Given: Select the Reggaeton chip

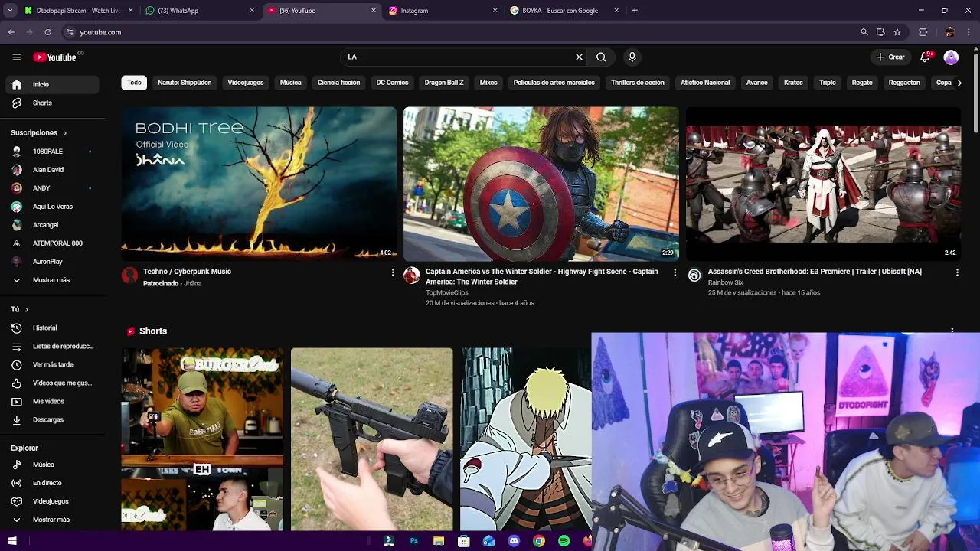Looking at the screenshot, I should pos(904,83).
